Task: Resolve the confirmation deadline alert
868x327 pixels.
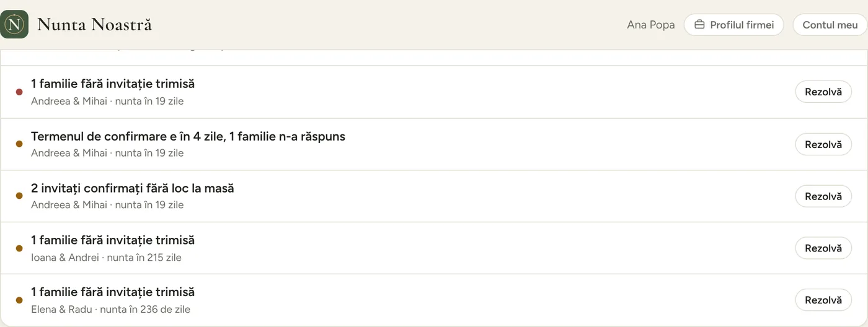Action: point(823,144)
